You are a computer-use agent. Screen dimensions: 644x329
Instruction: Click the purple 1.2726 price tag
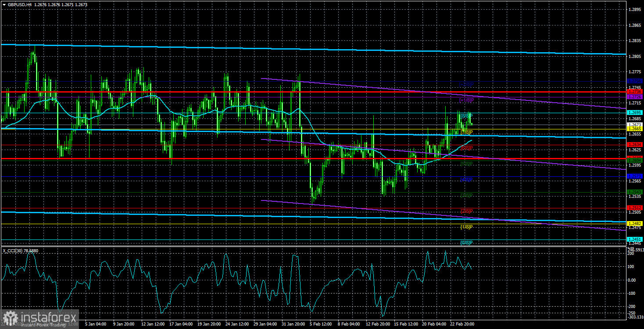coord(635,97)
